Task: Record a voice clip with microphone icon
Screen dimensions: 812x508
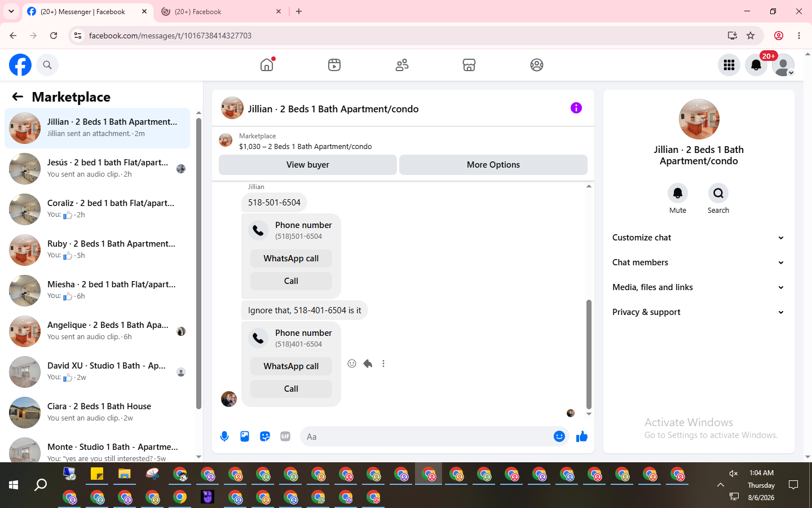Action: point(224,436)
